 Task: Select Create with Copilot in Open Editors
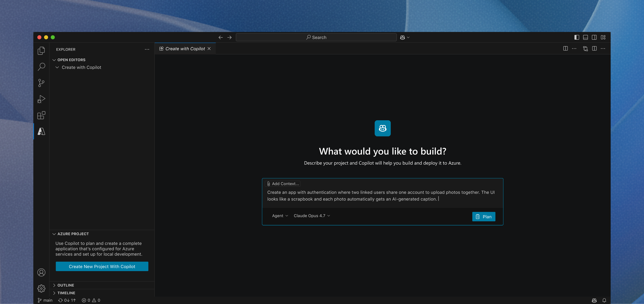(x=81, y=68)
